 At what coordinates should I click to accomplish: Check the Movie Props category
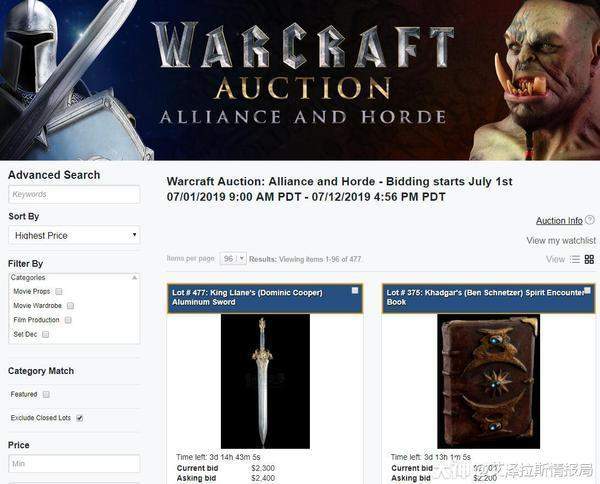tap(59, 292)
